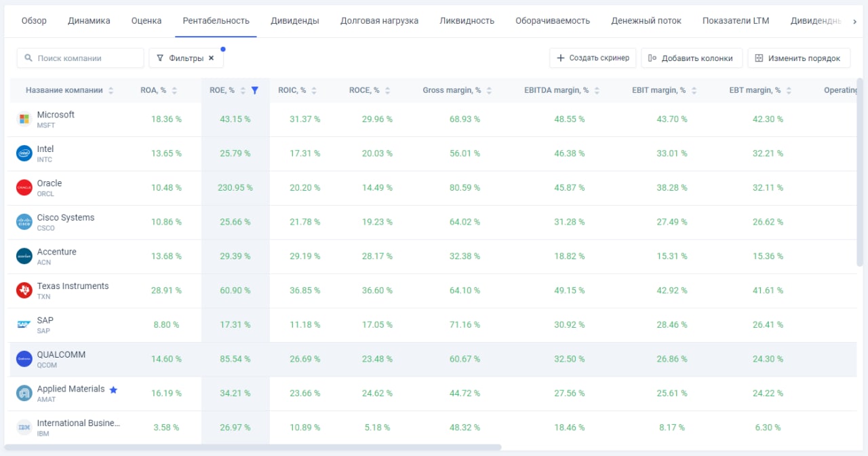
Task: Sort by ROA, % column arrows
Action: pyautogui.click(x=174, y=90)
